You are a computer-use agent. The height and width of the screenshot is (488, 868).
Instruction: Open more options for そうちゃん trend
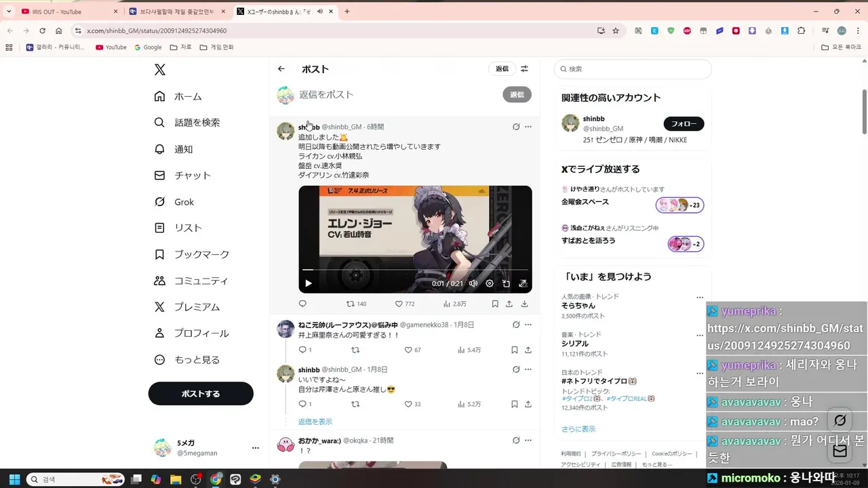click(700, 298)
